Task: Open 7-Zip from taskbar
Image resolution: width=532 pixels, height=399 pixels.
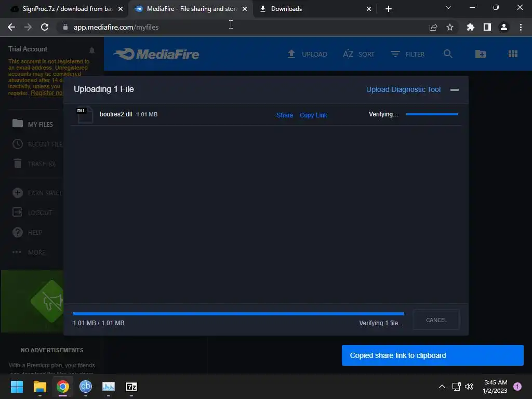Action: coord(131,387)
